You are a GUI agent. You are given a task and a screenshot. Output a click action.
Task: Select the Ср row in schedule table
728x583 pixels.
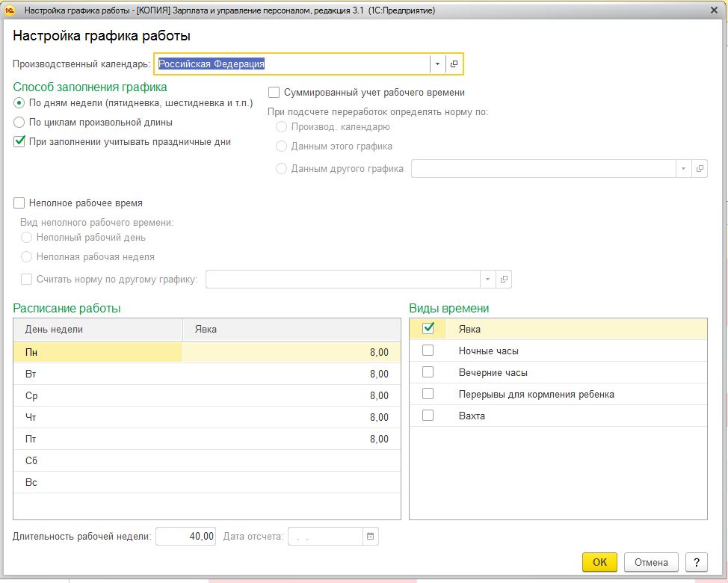207,395
